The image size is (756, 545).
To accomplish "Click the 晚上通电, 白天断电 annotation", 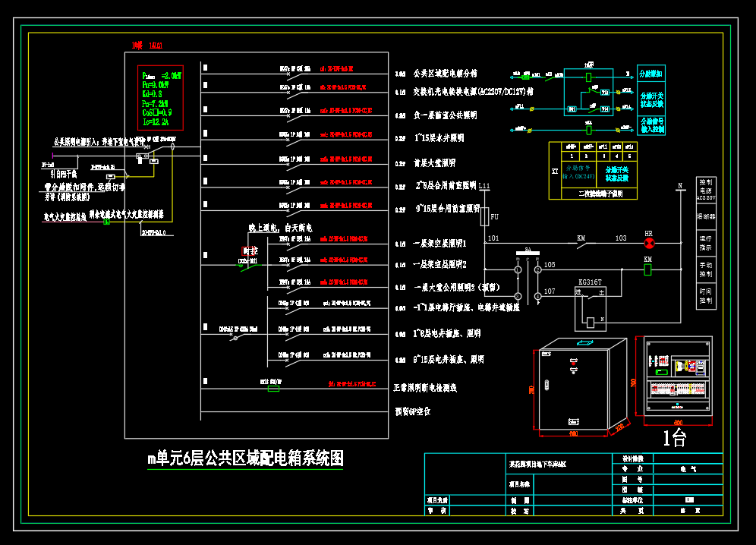I will pos(281,228).
